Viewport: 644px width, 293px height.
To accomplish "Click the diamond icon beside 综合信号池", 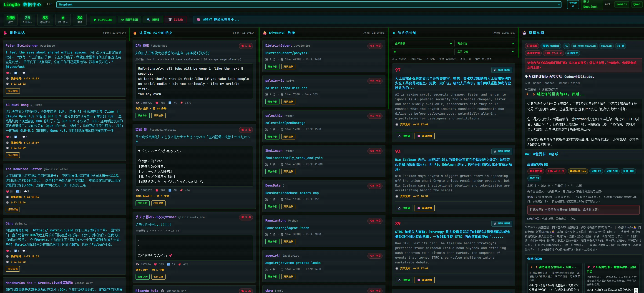I will point(394,33).
